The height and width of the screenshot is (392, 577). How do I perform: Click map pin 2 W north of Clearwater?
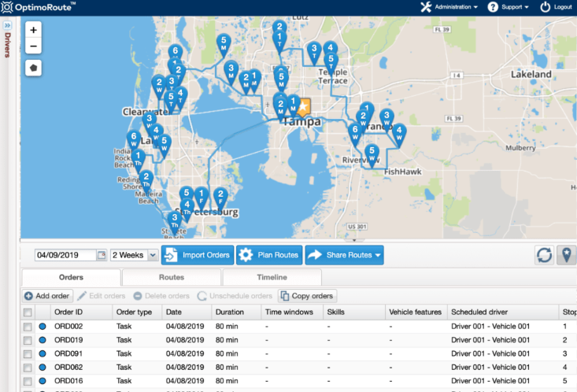point(159,87)
